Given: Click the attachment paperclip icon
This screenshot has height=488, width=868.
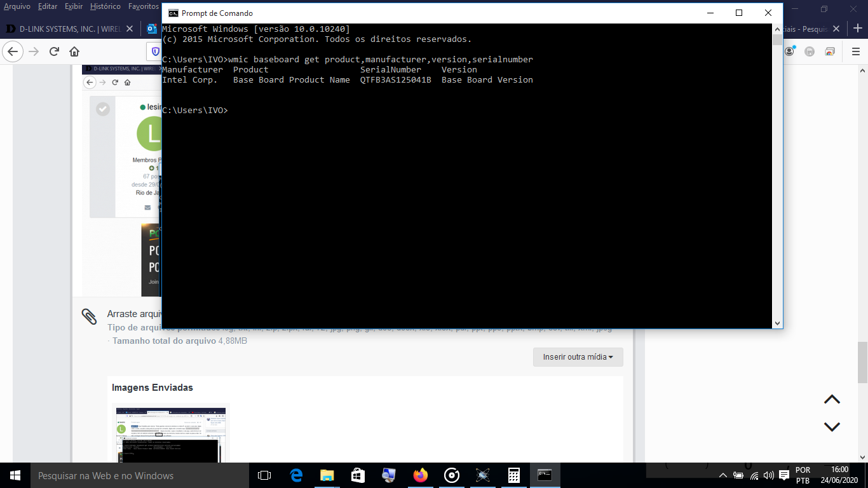Looking at the screenshot, I should (x=90, y=316).
